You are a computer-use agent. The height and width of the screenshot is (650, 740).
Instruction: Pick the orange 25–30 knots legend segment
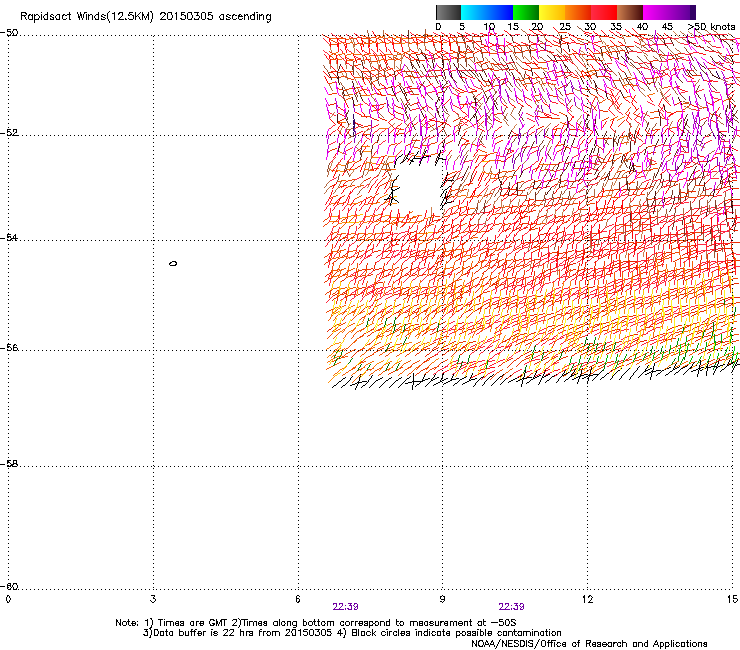pyautogui.click(x=578, y=12)
